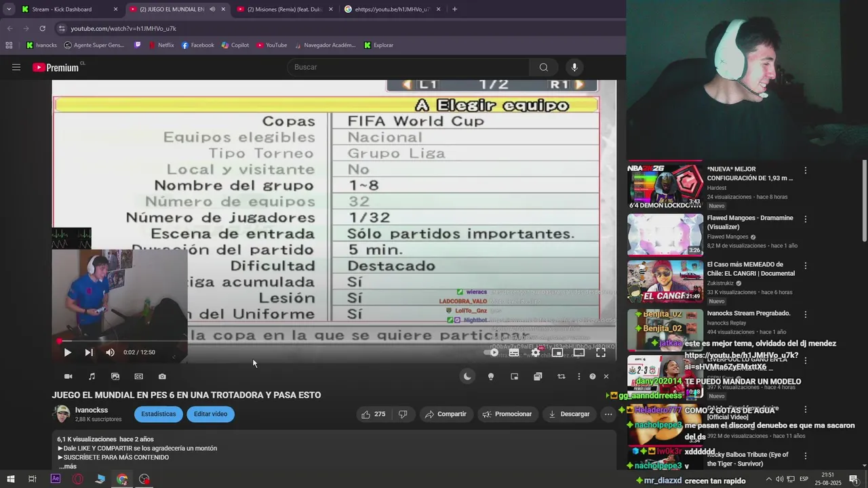Click the stacked windows icon below player
The width and height of the screenshot is (868, 488).
538,376
